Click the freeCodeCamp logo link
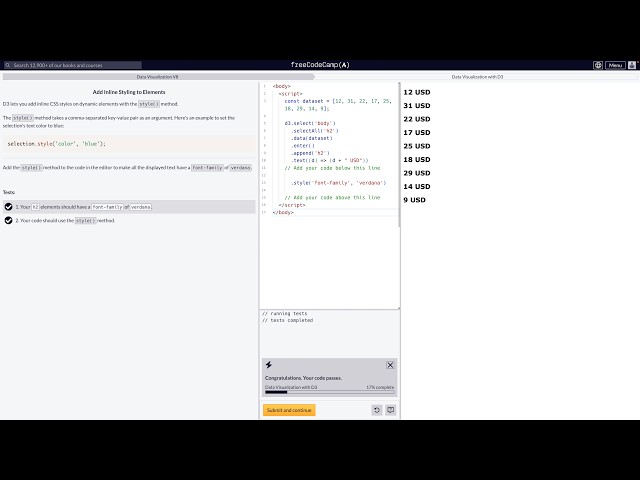This screenshot has width=640, height=480. pos(320,64)
